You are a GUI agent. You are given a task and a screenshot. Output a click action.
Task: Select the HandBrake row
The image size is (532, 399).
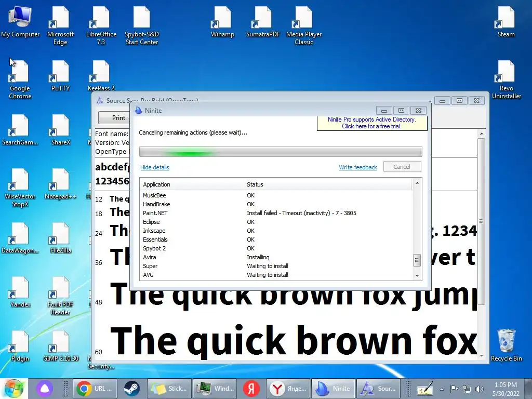[276, 204]
